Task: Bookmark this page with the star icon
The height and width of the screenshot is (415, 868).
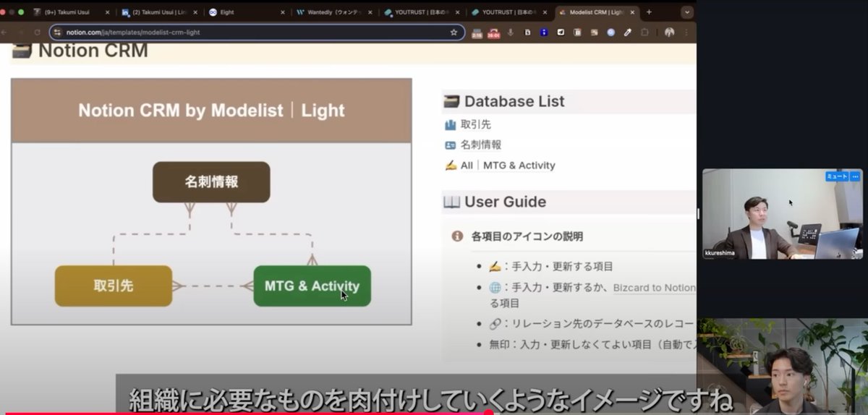Action: (454, 33)
